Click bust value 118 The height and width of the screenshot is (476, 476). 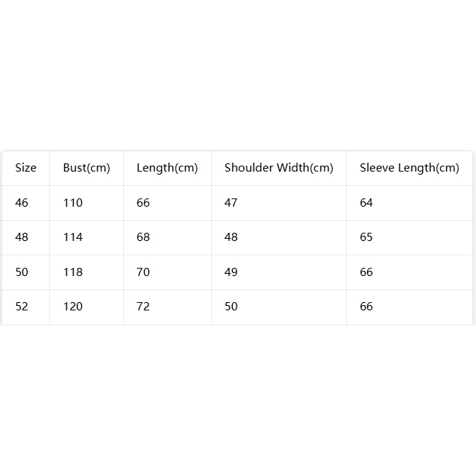pos(73,272)
